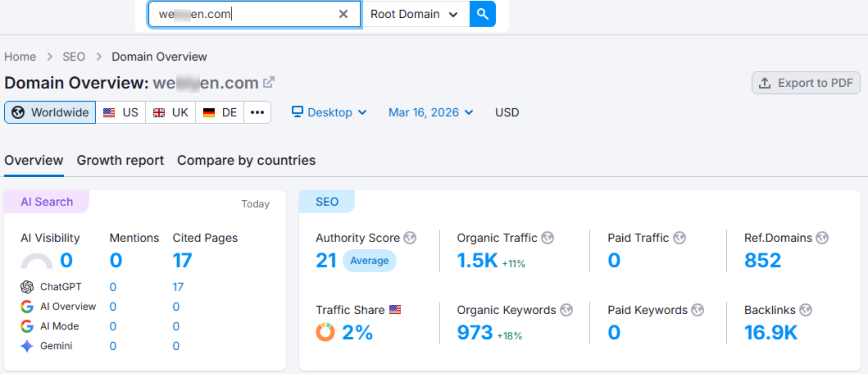Click the Export to PDF button
868x374 pixels.
click(805, 83)
